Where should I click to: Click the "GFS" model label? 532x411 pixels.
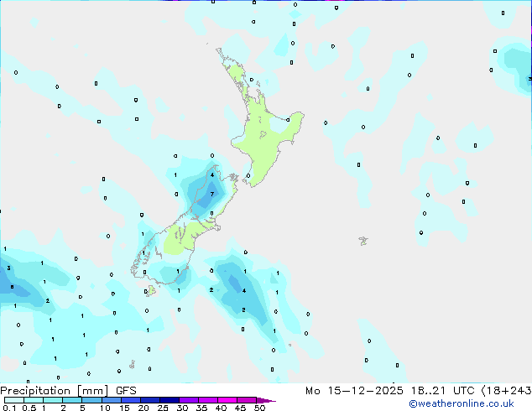point(126,391)
